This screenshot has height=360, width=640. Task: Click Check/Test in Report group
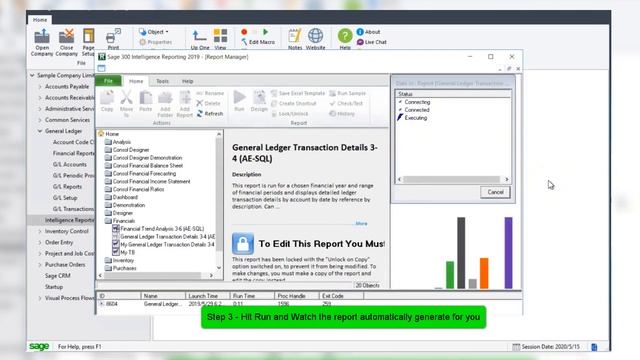(x=346, y=104)
